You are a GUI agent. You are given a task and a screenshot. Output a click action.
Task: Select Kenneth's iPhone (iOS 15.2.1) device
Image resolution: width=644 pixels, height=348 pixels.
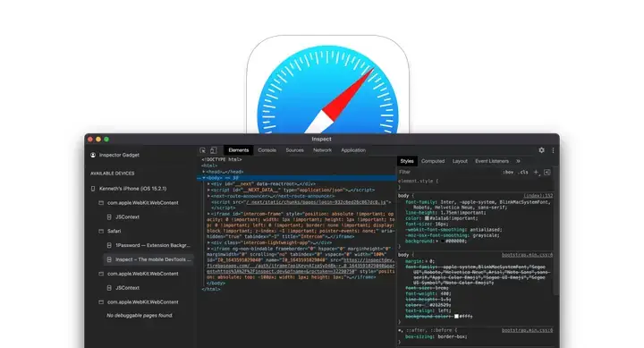point(132,189)
